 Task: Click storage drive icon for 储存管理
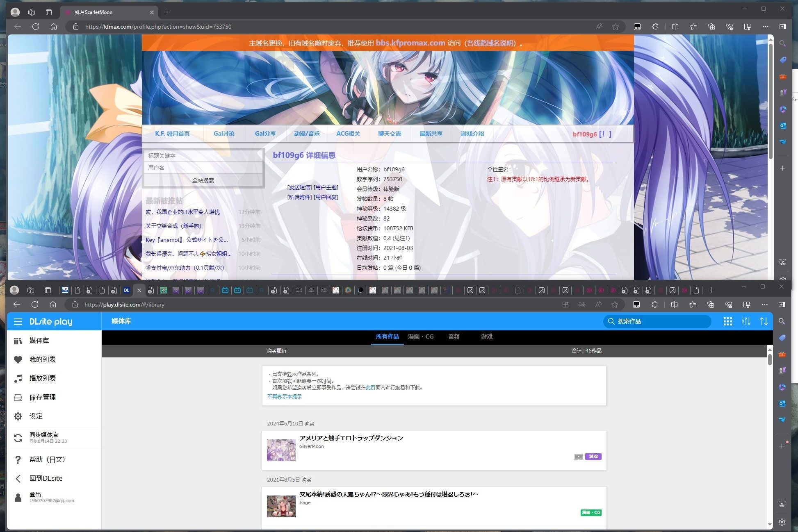(x=18, y=397)
